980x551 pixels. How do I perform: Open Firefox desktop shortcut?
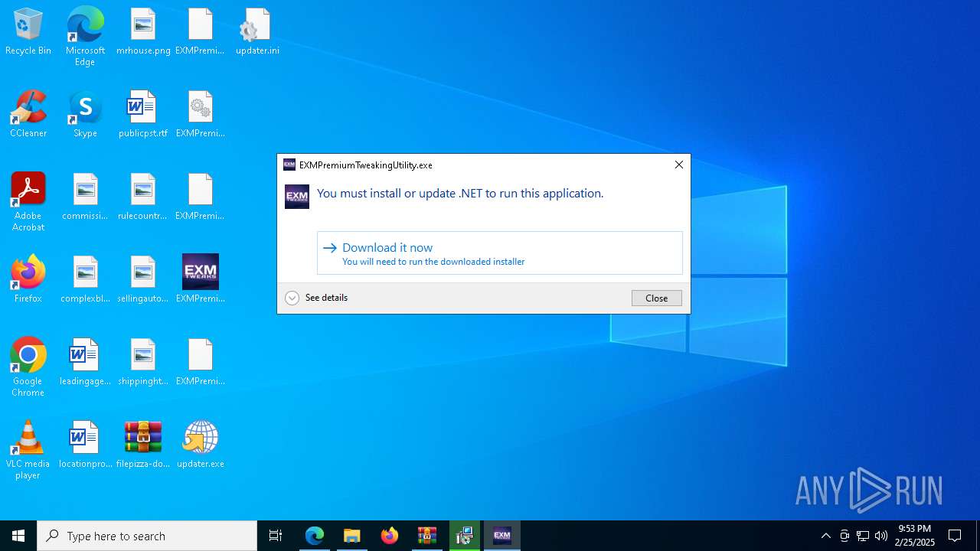(x=28, y=280)
